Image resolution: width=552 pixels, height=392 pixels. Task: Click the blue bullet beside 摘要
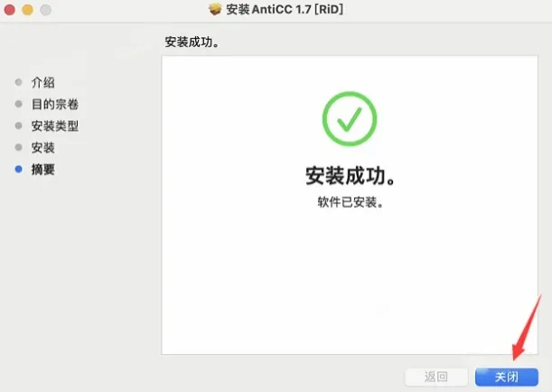19,169
